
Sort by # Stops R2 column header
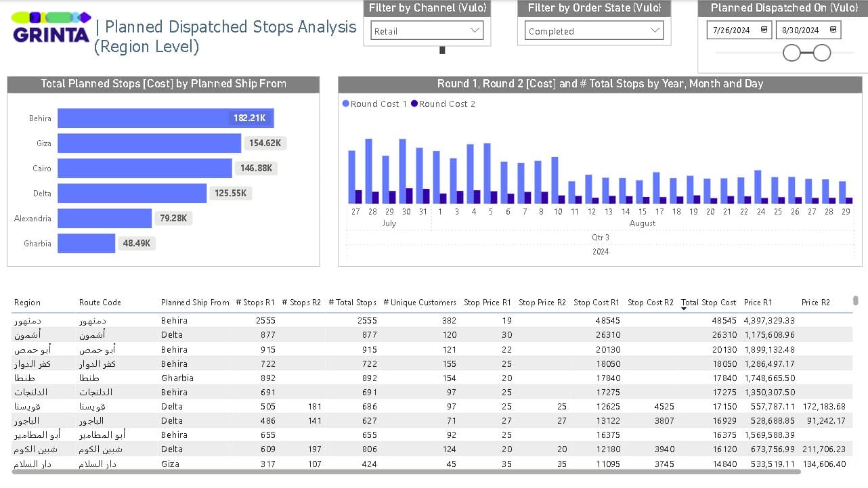(301, 303)
